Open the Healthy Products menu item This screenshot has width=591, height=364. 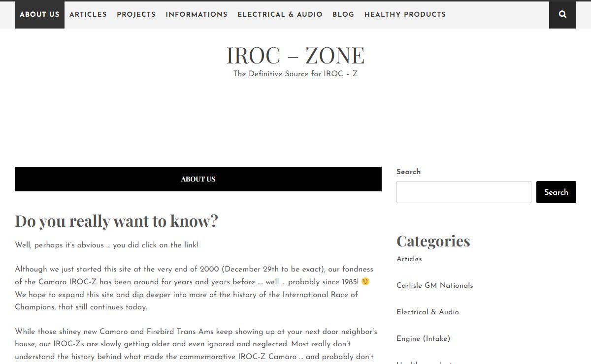tap(405, 15)
